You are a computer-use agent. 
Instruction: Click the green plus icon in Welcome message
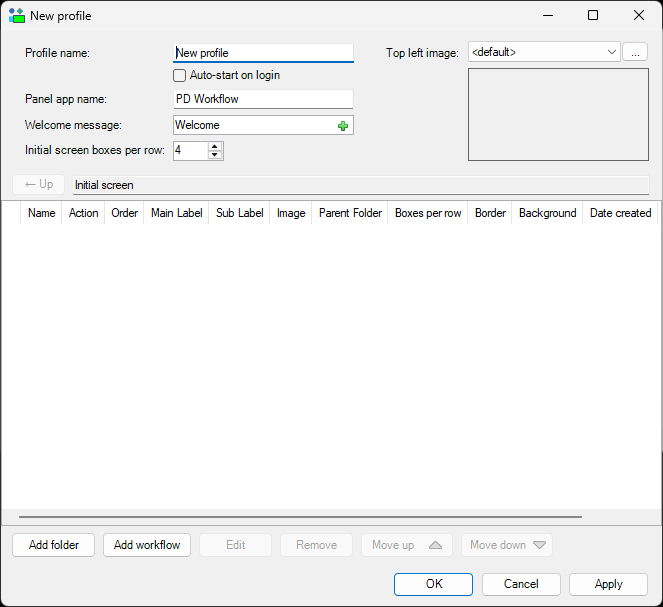[343, 126]
